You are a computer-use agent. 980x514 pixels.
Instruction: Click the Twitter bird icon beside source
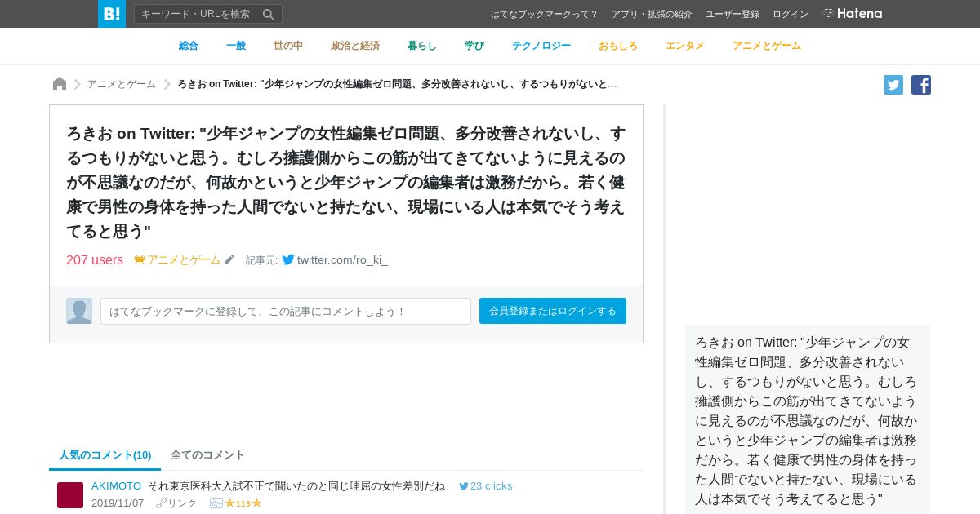288,259
